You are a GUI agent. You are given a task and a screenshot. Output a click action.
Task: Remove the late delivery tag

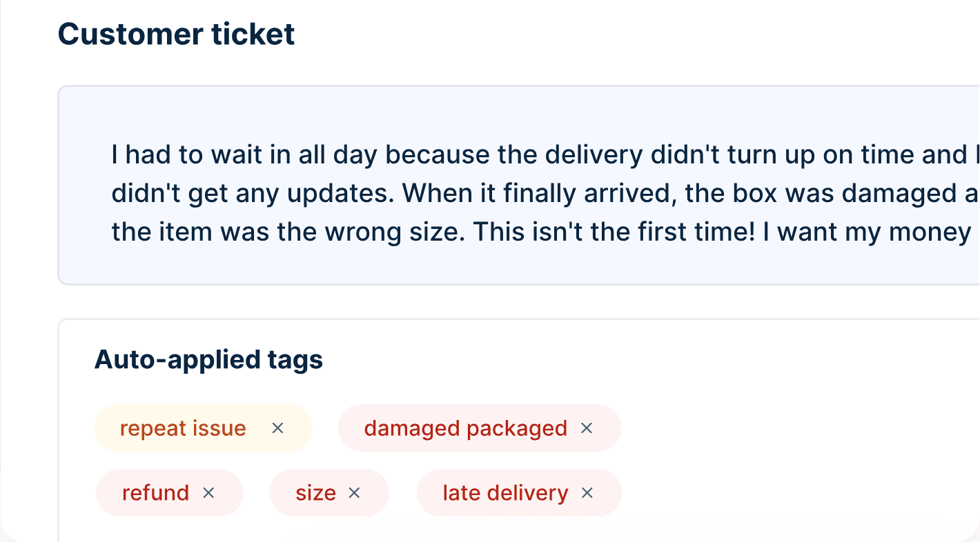click(587, 493)
